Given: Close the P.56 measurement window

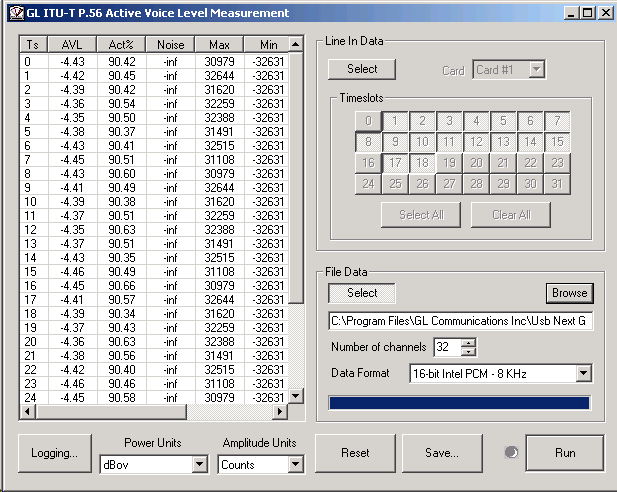Looking at the screenshot, I should tap(606, 13).
